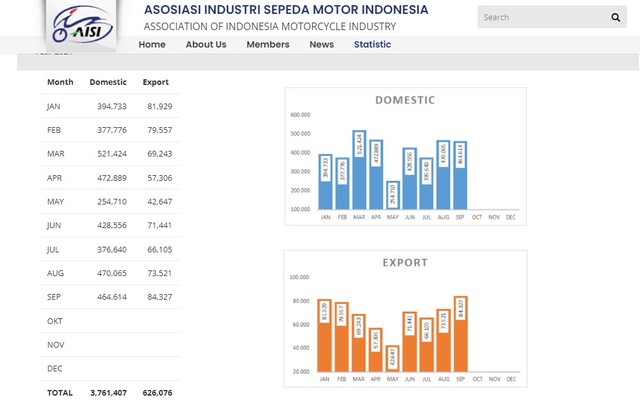Open the News menu item
This screenshot has height=401, width=640.
pos(322,45)
